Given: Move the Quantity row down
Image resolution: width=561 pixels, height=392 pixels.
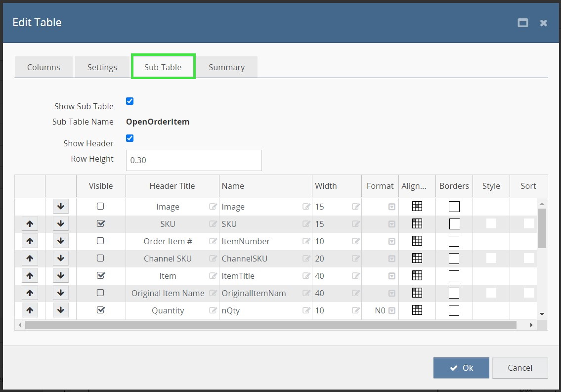Looking at the screenshot, I should click(x=61, y=310).
